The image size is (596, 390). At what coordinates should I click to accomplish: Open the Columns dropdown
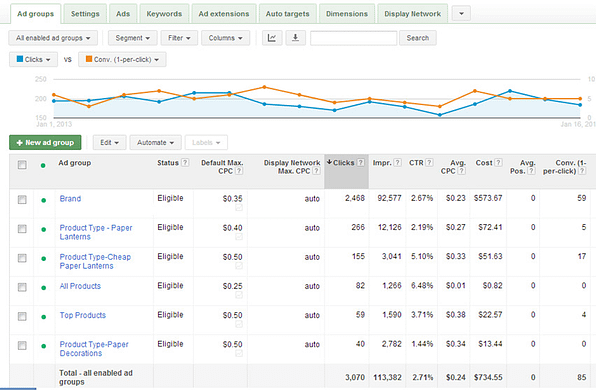[x=225, y=38]
